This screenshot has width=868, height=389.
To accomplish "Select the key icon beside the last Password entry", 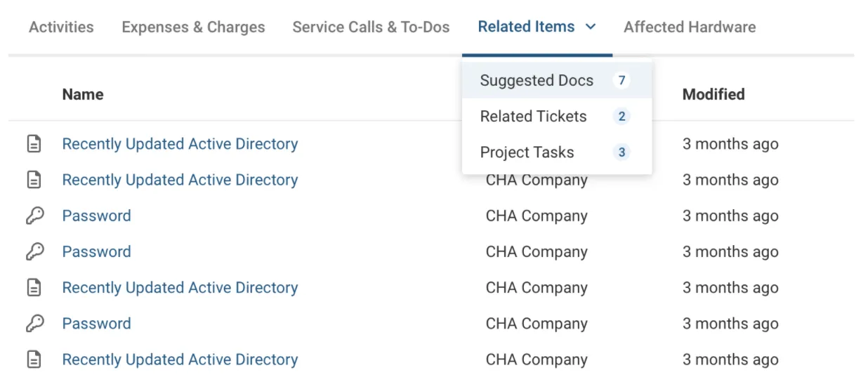I will point(34,324).
